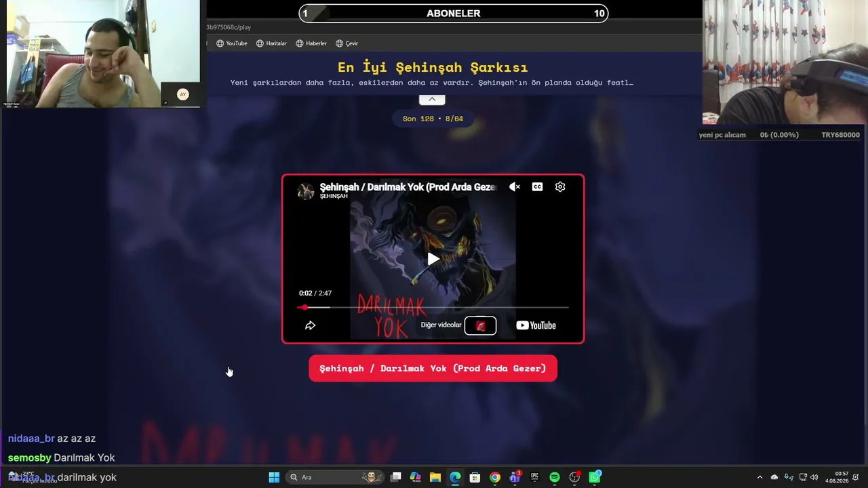Open the YouTube bookmark

coord(232,43)
